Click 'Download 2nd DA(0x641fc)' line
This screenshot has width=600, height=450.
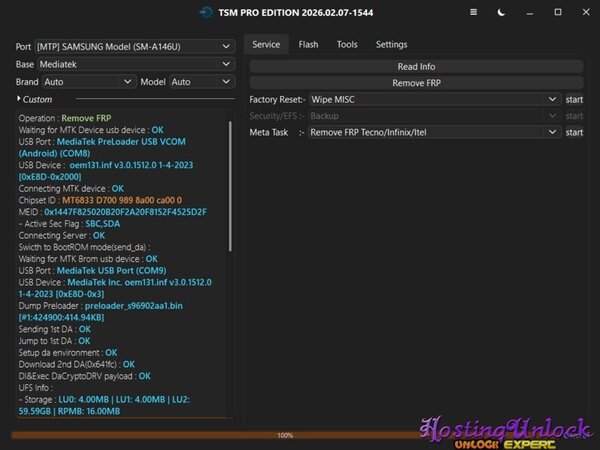click(77, 364)
